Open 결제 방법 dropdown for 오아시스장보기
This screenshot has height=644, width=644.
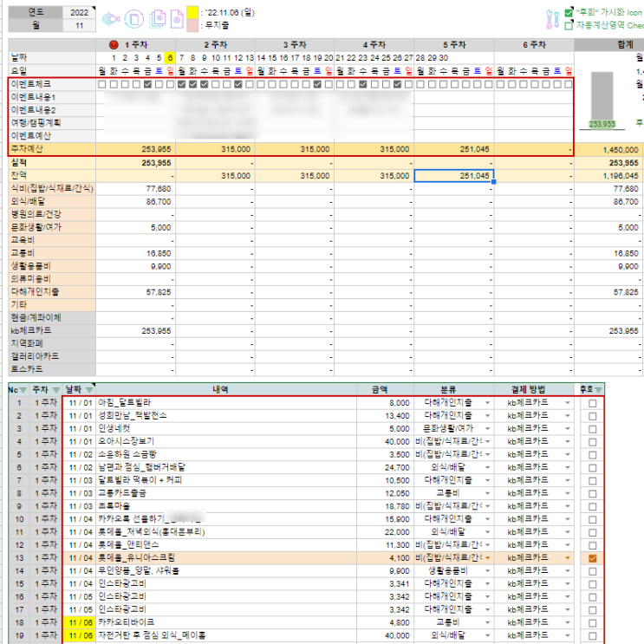click(568, 442)
